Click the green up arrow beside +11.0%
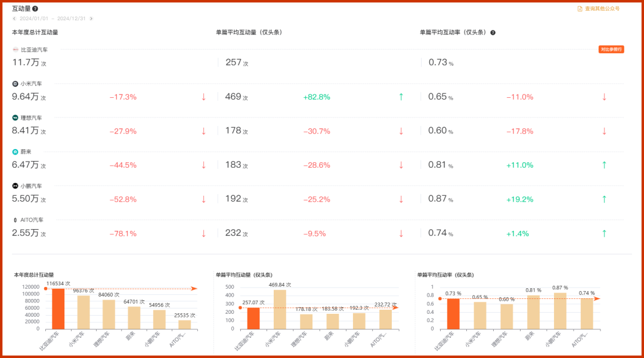Screen dimensions: 644x358 [x=604, y=165]
